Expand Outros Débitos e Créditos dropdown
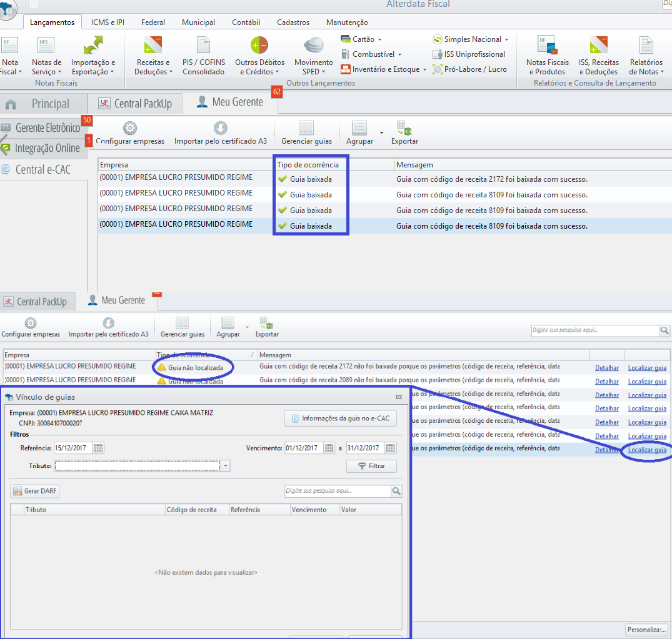 [277, 72]
